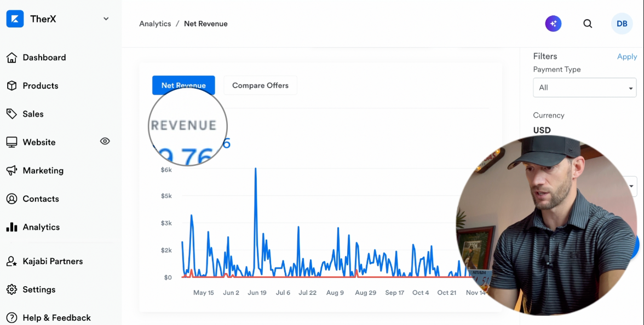
Task: Click the Marketing megaphone icon
Action: 12,170
